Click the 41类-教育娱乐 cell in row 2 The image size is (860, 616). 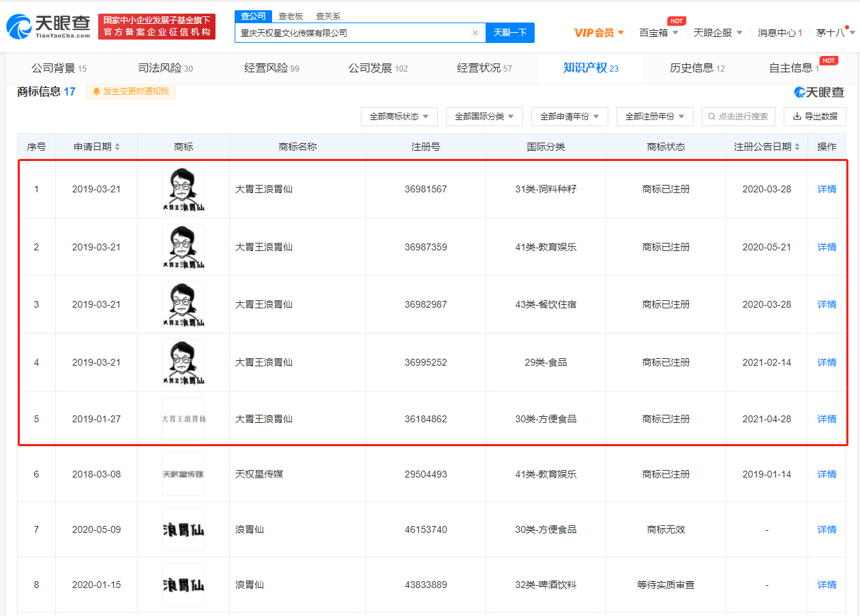[x=546, y=247]
